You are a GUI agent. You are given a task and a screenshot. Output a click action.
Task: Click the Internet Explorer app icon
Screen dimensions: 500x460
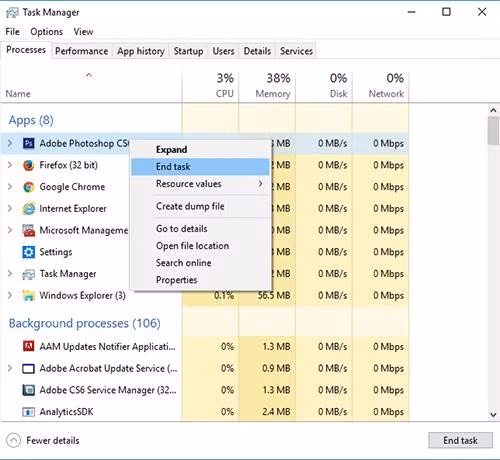point(28,208)
